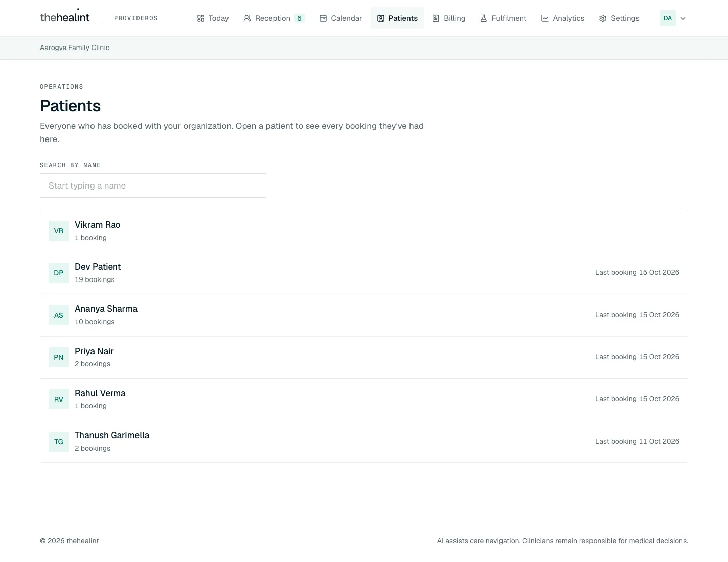The image size is (728, 562).
Task: Click the PN avatar for Priya Nair
Action: click(59, 357)
